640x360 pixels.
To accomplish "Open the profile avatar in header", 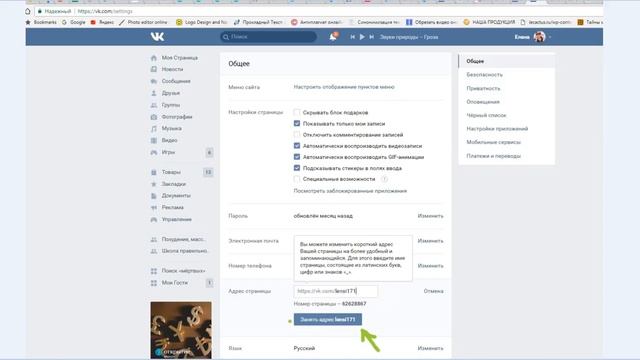I will point(540,37).
